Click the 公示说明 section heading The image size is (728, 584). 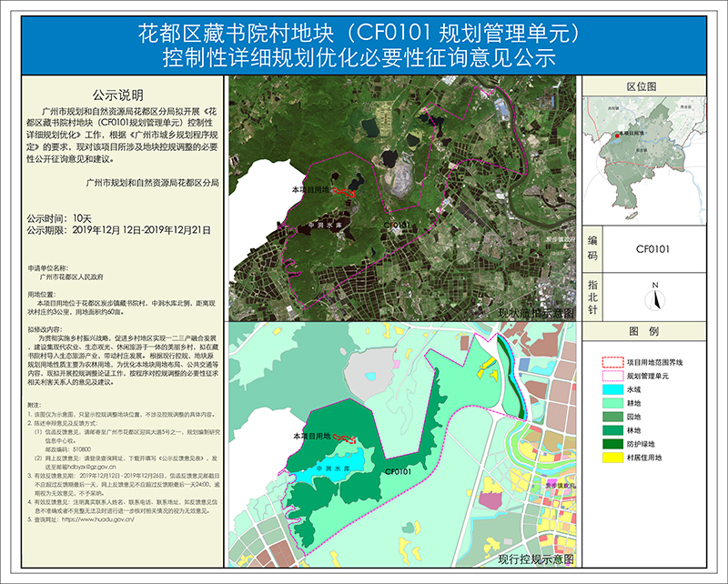tap(119, 94)
